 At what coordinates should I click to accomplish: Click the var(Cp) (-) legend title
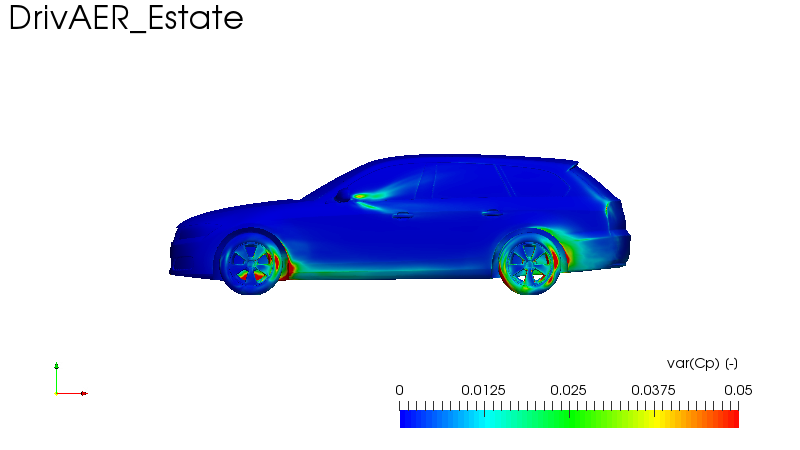[702, 364]
